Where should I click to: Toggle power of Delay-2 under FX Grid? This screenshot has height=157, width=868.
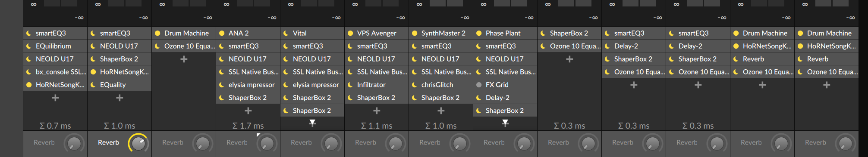(x=479, y=98)
